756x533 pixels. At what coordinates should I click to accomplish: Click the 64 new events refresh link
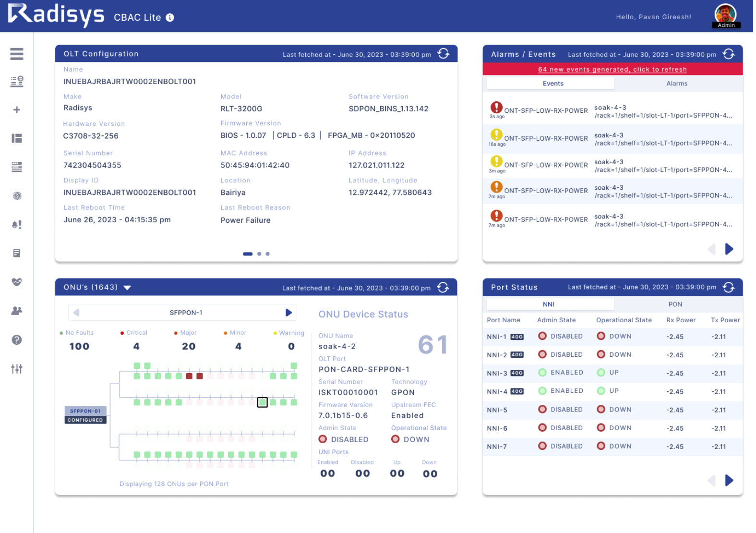tap(612, 69)
